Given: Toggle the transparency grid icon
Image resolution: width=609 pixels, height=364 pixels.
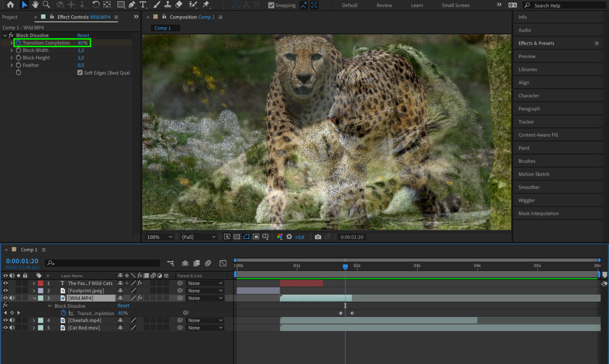Looking at the screenshot, I should point(237,237).
